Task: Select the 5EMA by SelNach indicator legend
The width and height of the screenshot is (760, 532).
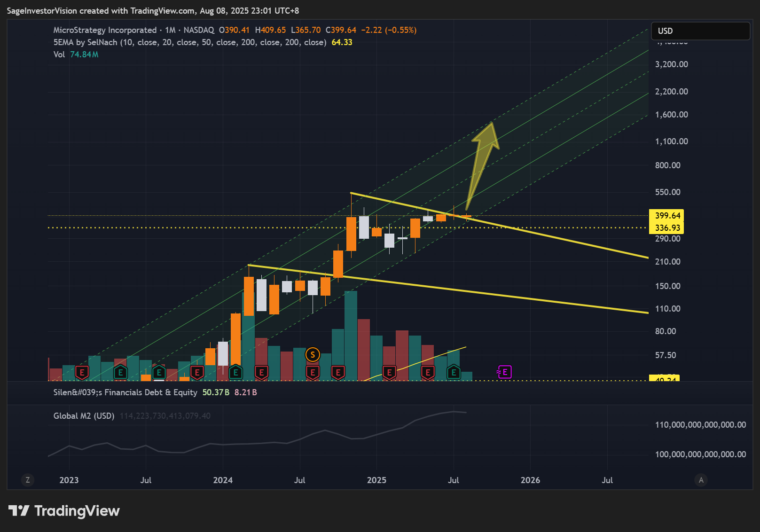Action: [x=190, y=42]
